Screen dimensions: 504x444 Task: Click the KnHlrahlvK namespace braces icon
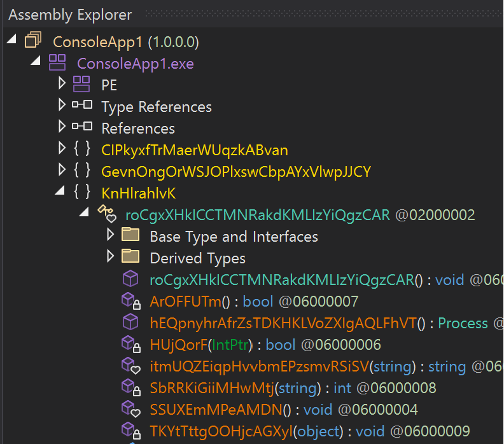(x=81, y=192)
